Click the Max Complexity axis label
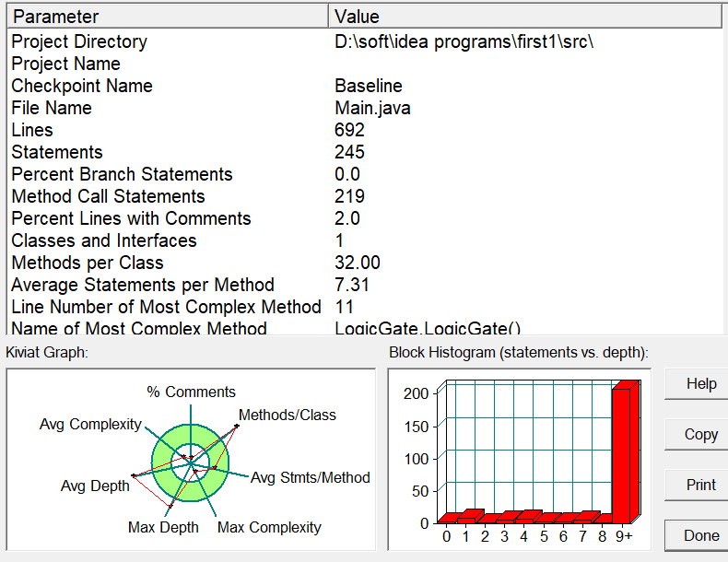The image size is (728, 562). click(x=269, y=528)
